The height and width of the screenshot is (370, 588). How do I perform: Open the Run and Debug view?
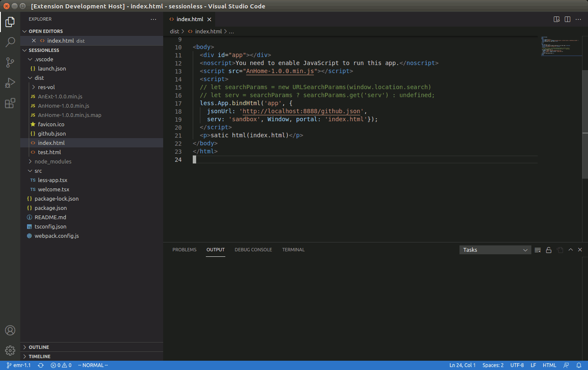[10, 83]
